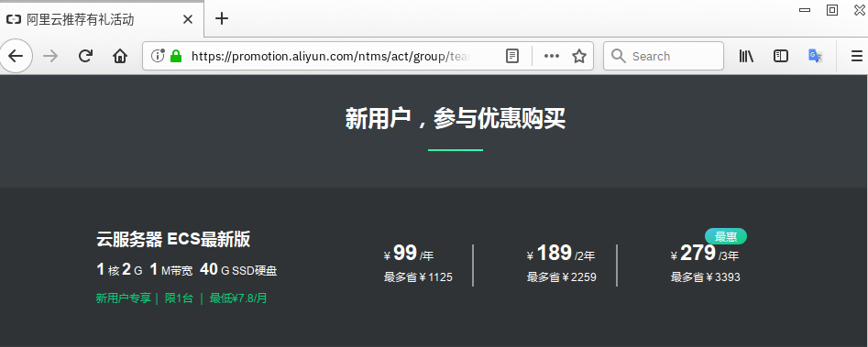Open page actions three-dot menu
The width and height of the screenshot is (868, 347).
click(552, 56)
